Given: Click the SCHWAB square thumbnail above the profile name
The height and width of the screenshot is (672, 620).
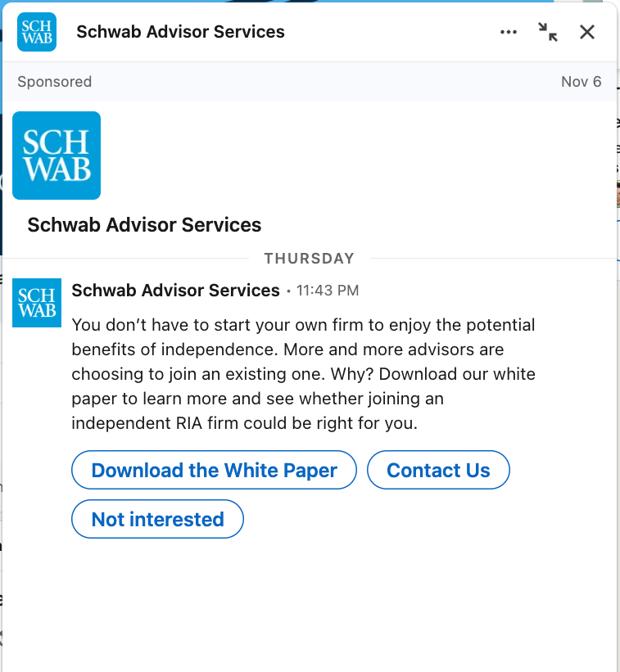Looking at the screenshot, I should [x=56, y=156].
